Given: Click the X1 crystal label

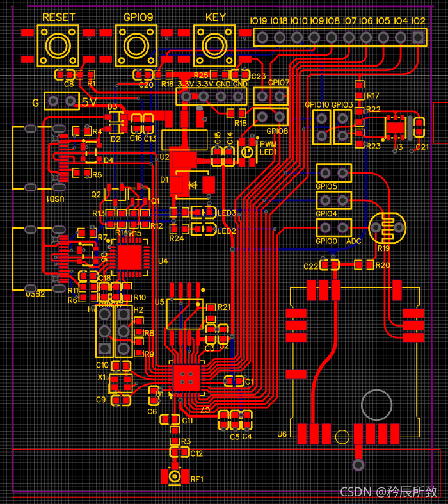Looking at the screenshot, I should [102, 377].
